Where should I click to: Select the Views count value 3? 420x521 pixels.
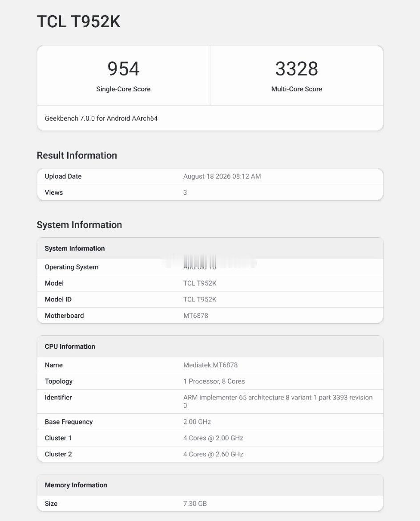(x=185, y=192)
